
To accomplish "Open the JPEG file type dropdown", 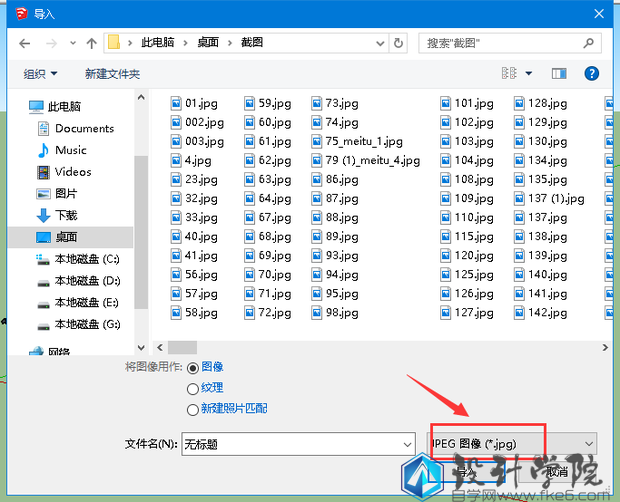I will (512, 443).
